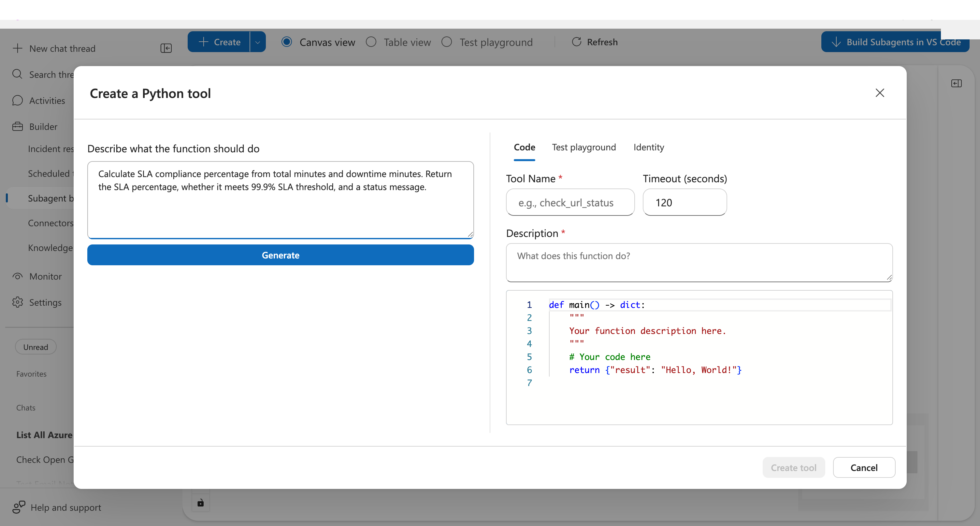Screen dimensions: 980x526
Task: Click the Monitor eye icon
Action: coord(17,276)
